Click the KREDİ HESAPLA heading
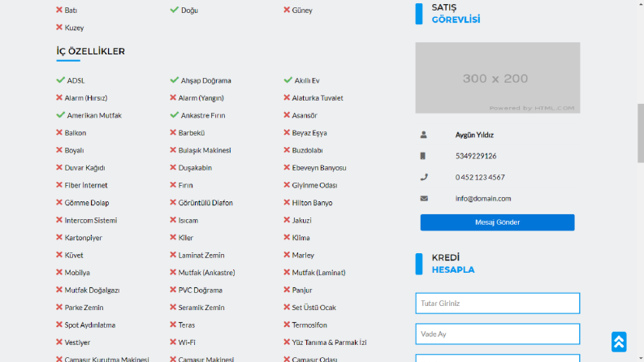This screenshot has width=644, height=362. click(453, 264)
